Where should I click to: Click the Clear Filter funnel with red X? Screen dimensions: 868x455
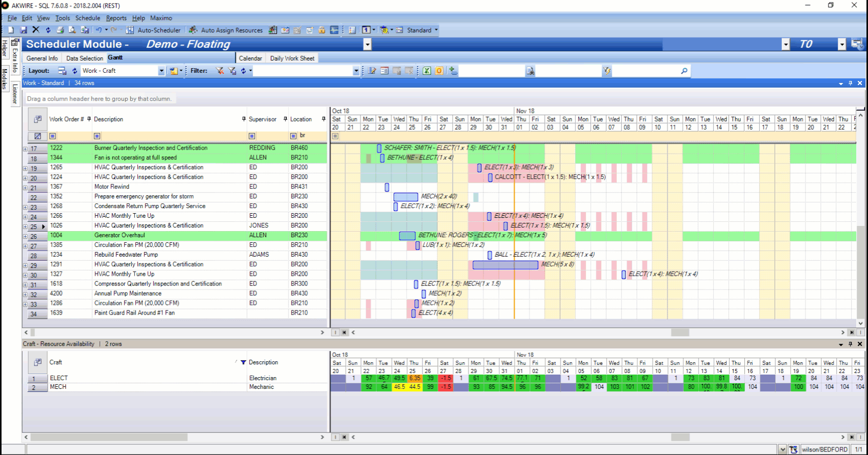click(x=219, y=71)
